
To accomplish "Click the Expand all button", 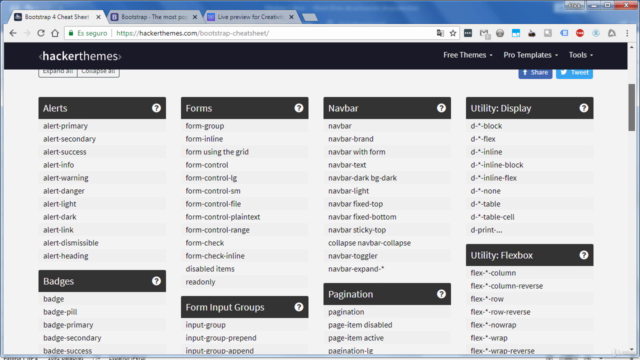I will click(58, 72).
